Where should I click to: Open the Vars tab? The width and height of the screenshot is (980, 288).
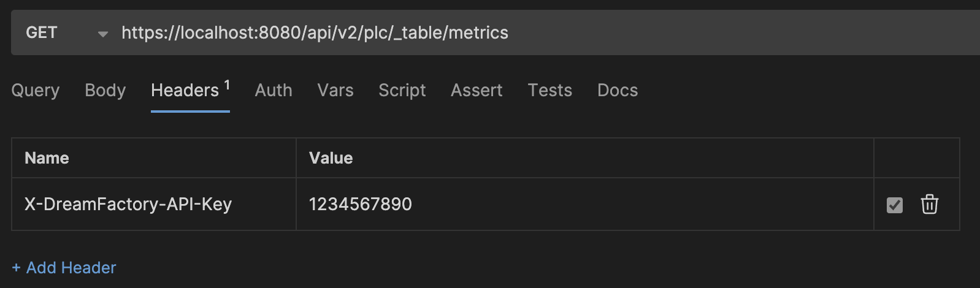pyautogui.click(x=335, y=90)
